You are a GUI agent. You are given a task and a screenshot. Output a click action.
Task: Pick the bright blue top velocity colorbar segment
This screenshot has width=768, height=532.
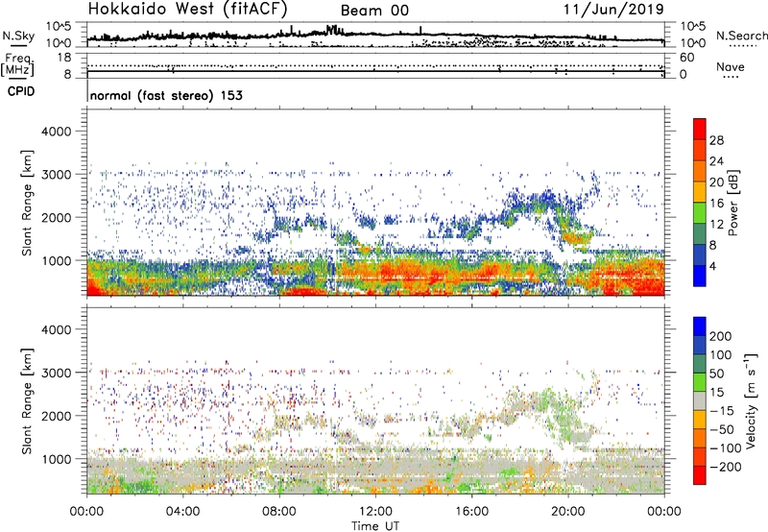point(700,326)
